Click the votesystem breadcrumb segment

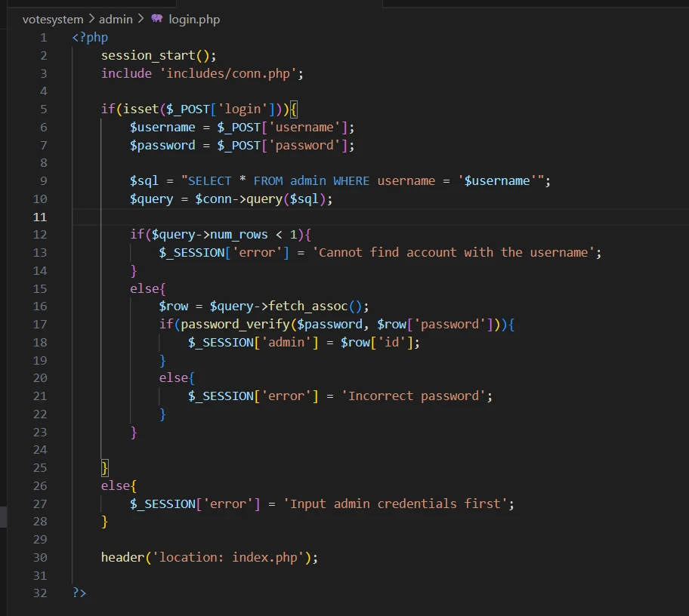(53, 20)
